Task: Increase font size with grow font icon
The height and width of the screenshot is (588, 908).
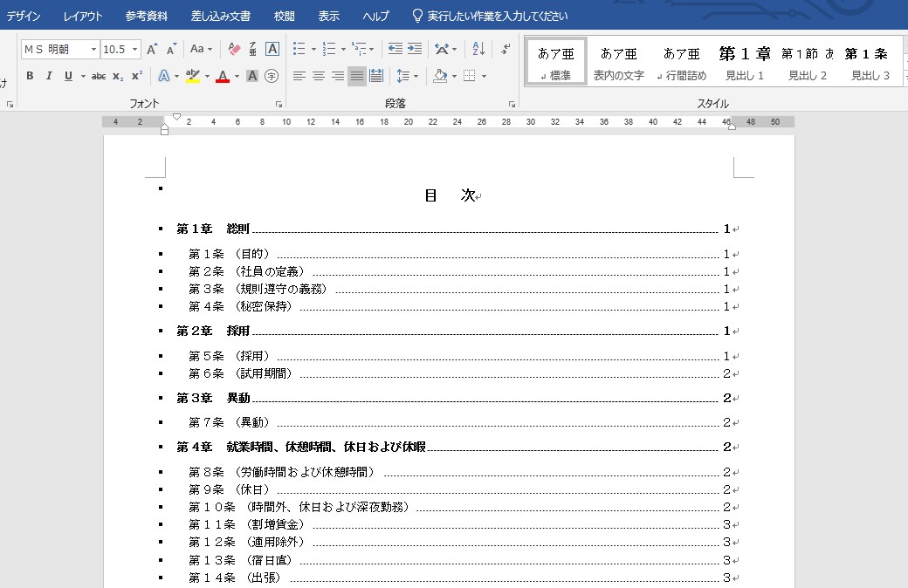Action: 152,49
